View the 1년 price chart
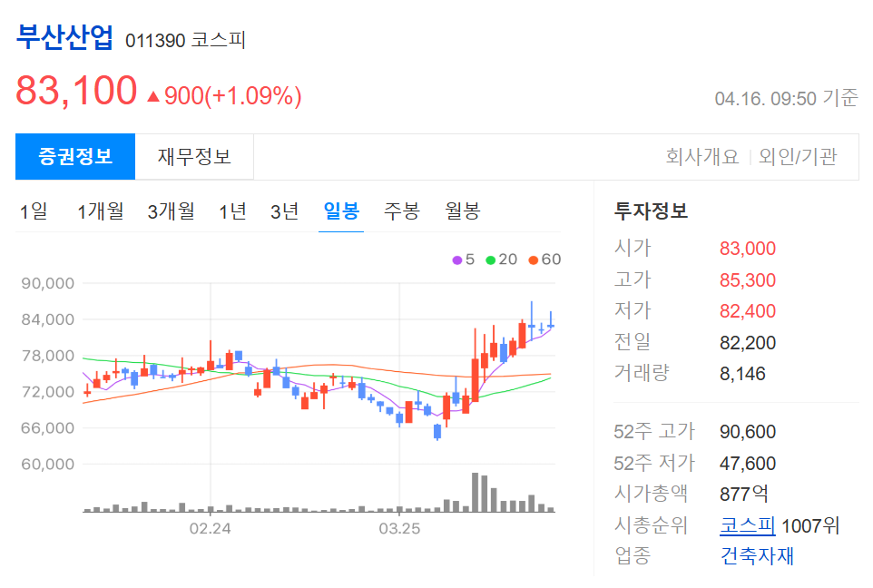 (x=232, y=211)
